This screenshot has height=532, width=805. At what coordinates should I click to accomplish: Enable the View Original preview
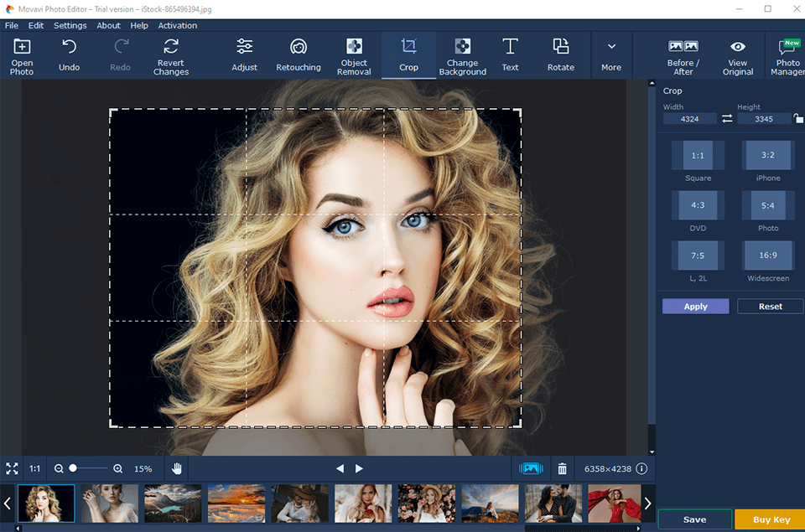737,54
